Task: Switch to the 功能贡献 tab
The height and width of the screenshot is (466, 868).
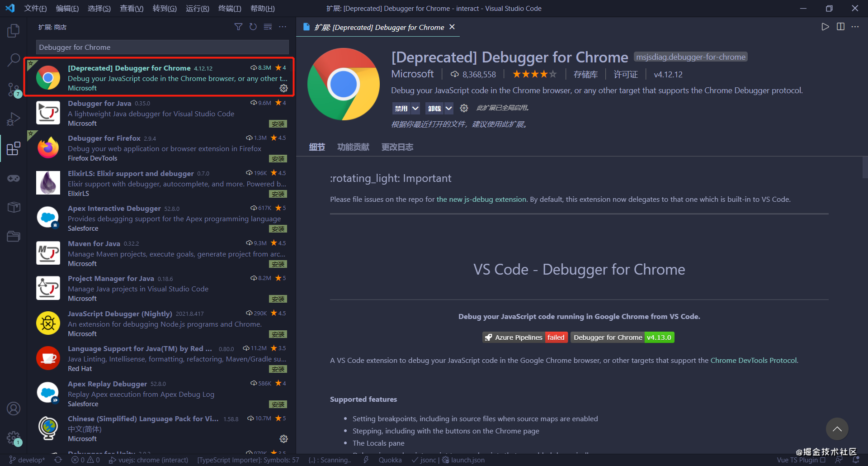Action: pos(353,147)
